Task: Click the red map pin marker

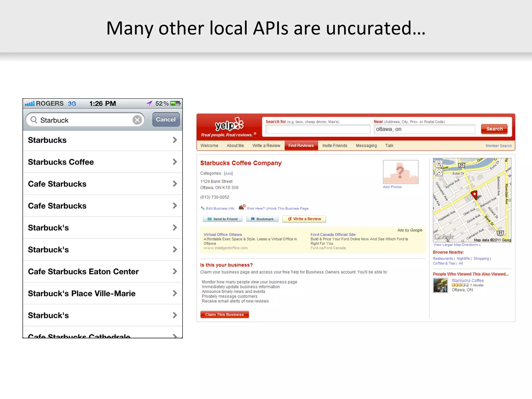Action: (474, 195)
